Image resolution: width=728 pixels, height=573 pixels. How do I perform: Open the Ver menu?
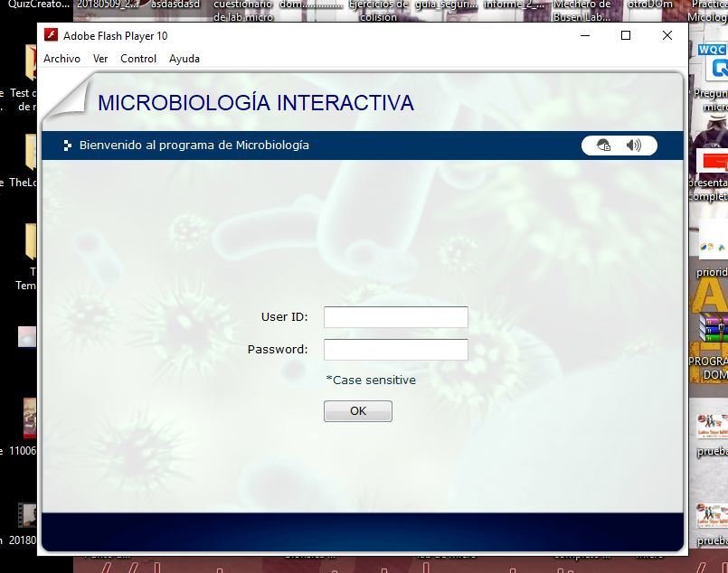coord(100,59)
